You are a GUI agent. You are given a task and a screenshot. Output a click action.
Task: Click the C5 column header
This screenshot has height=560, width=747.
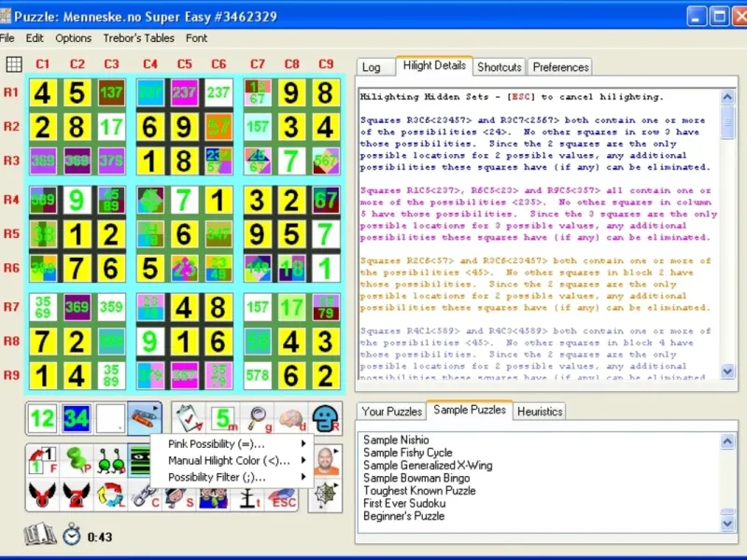[x=184, y=63]
